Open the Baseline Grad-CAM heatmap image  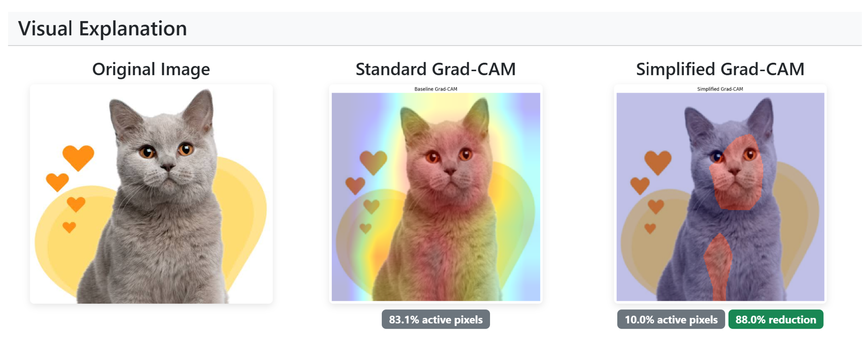435,197
